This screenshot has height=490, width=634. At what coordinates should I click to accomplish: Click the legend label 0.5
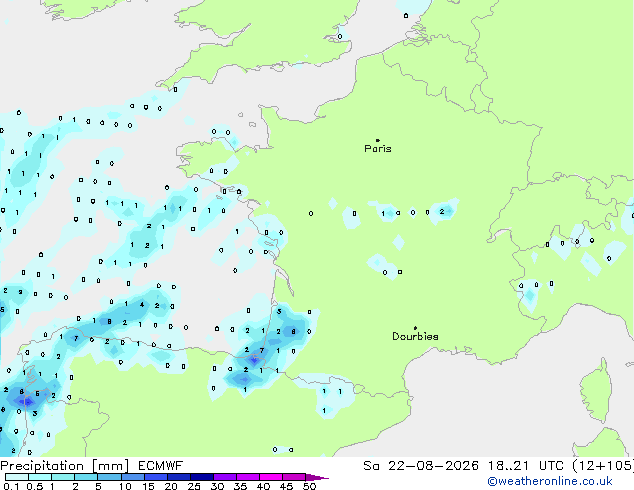pos(35,486)
